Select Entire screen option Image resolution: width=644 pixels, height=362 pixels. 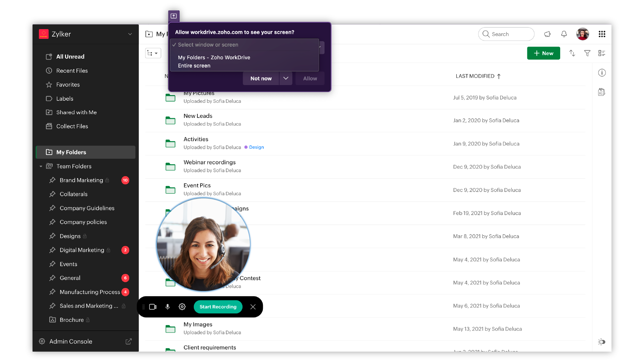(x=194, y=66)
